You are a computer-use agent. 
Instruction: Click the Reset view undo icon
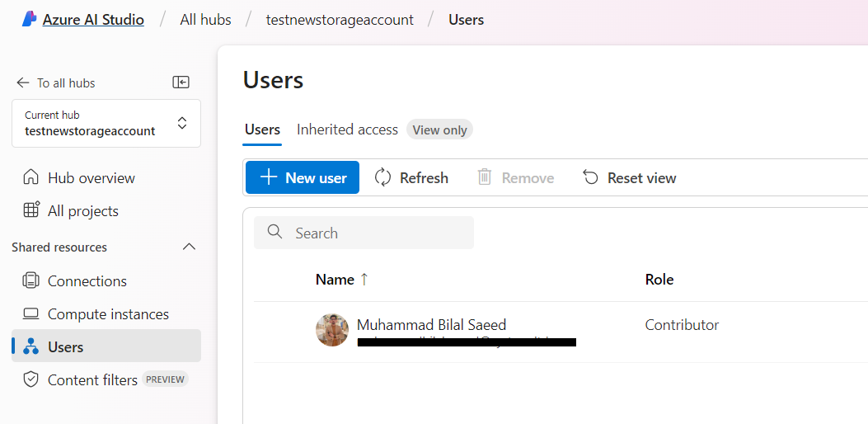pos(591,177)
